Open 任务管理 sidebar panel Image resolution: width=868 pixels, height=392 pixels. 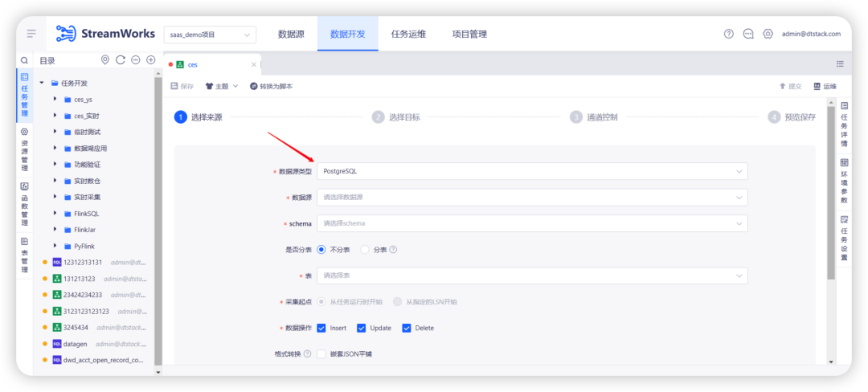(x=24, y=96)
